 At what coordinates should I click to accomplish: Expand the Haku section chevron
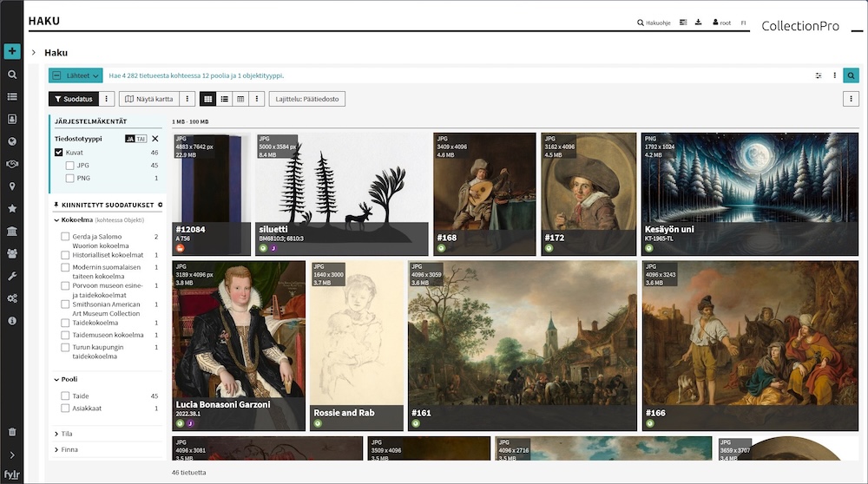click(34, 53)
